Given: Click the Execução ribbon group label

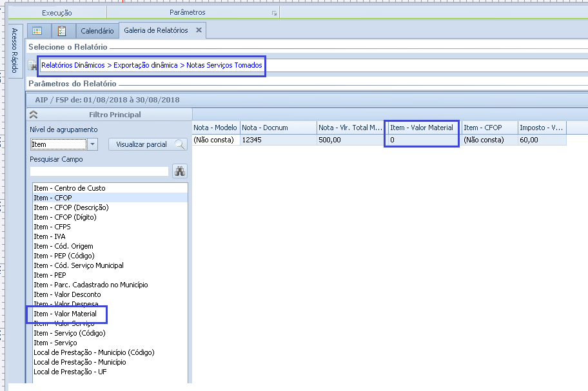Looking at the screenshot, I should [x=57, y=13].
